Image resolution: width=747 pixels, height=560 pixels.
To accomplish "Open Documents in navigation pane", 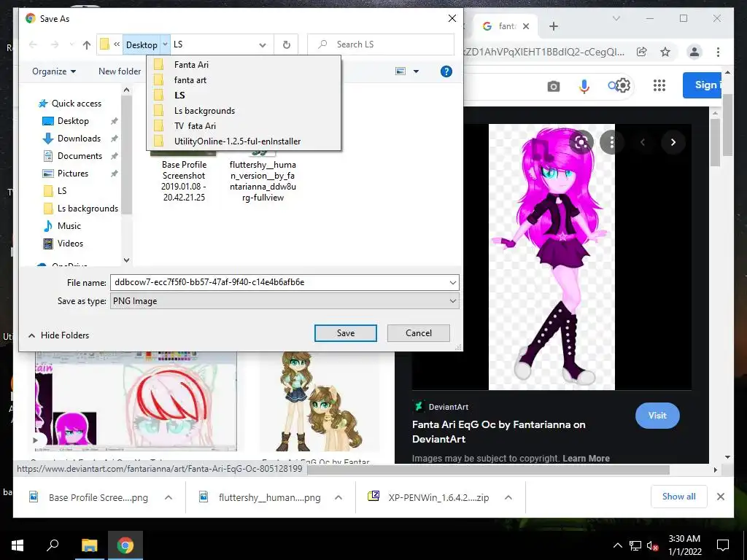I will [80, 156].
